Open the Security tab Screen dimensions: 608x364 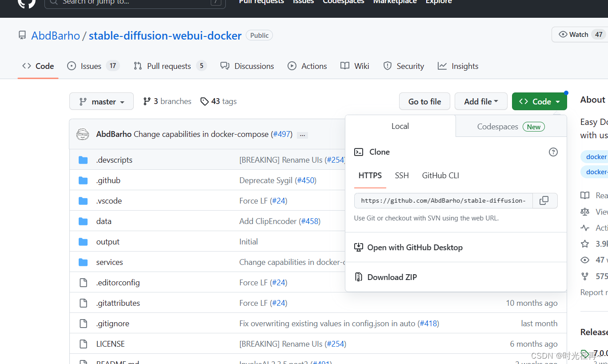404,66
